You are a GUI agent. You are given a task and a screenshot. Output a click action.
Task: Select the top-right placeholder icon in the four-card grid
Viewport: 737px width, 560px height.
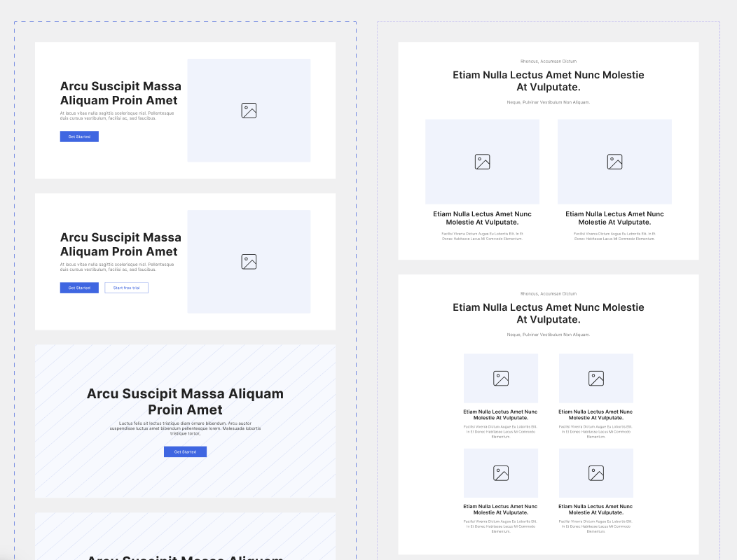pyautogui.click(x=595, y=377)
